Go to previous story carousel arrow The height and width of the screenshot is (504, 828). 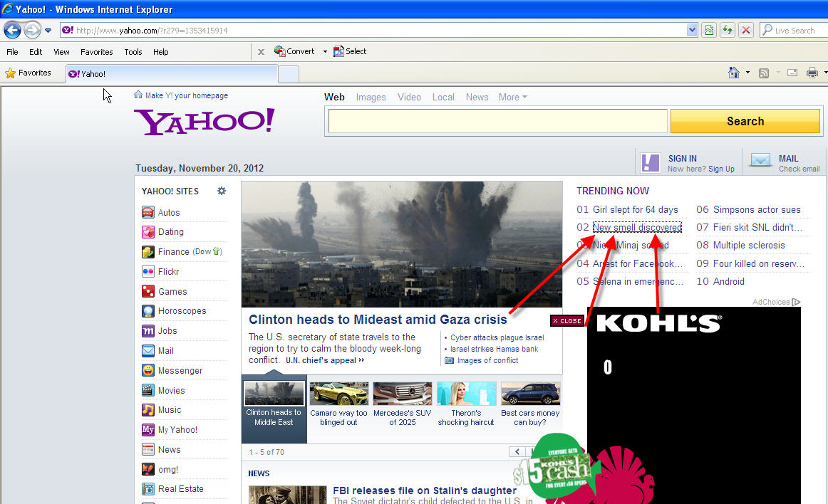517,451
